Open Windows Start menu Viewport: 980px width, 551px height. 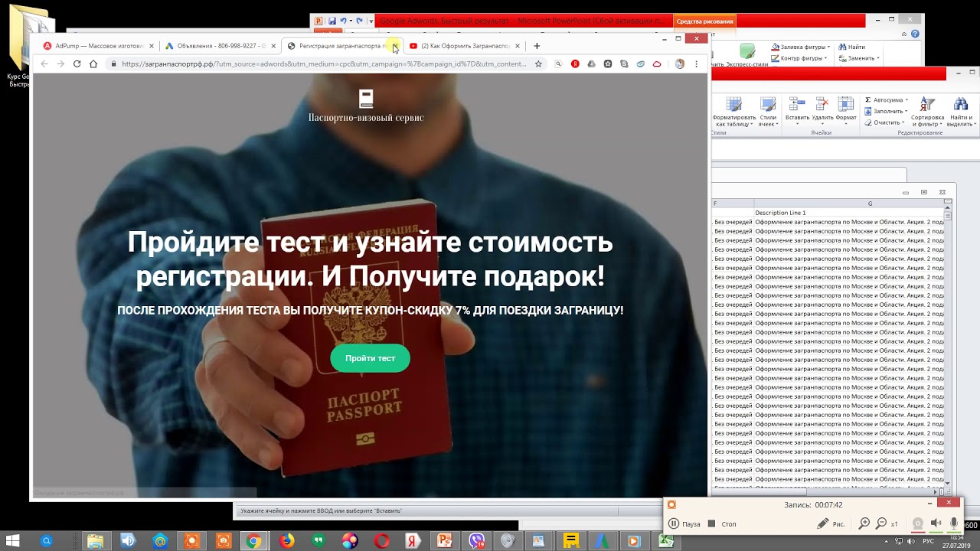click(13, 541)
